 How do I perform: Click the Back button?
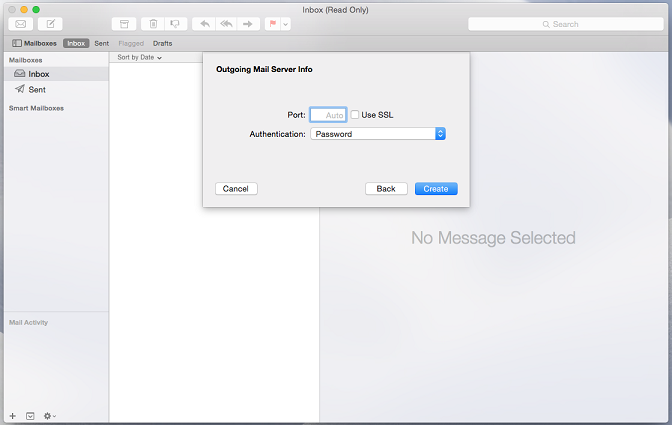(386, 188)
